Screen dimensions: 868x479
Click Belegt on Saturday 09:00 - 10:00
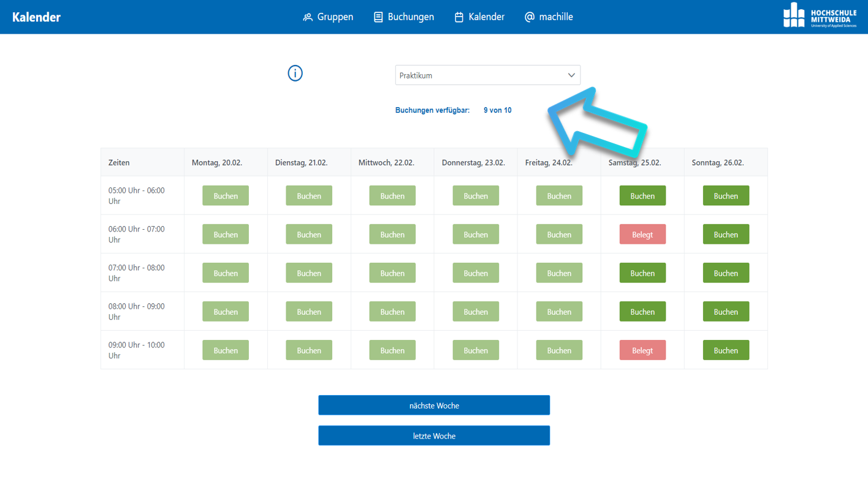pyautogui.click(x=642, y=350)
